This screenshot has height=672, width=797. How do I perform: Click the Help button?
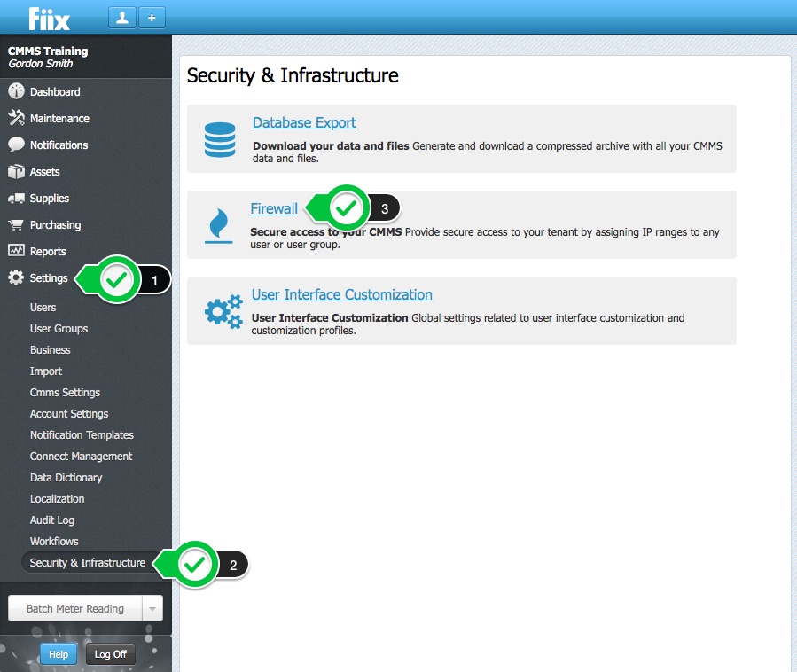pyautogui.click(x=59, y=654)
